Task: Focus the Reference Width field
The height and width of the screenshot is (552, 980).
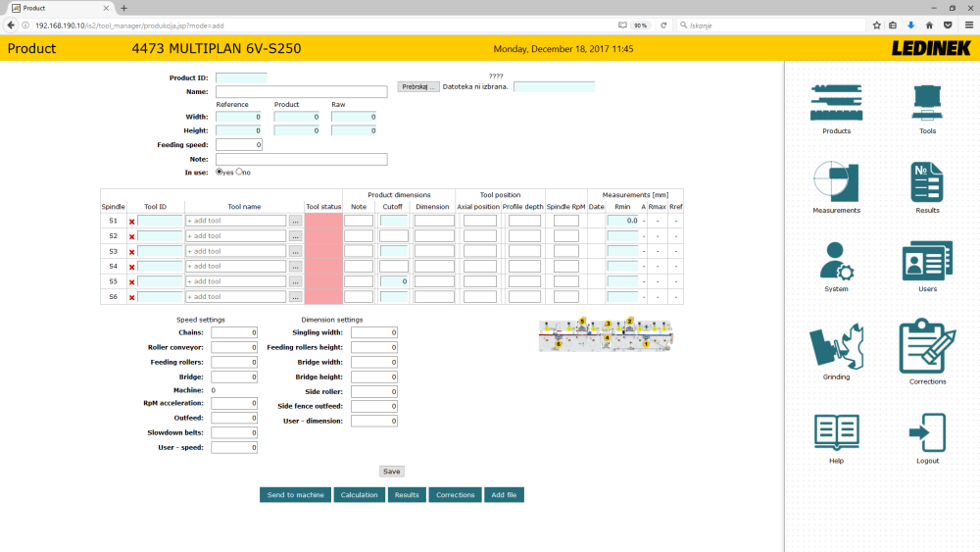Action: [239, 117]
